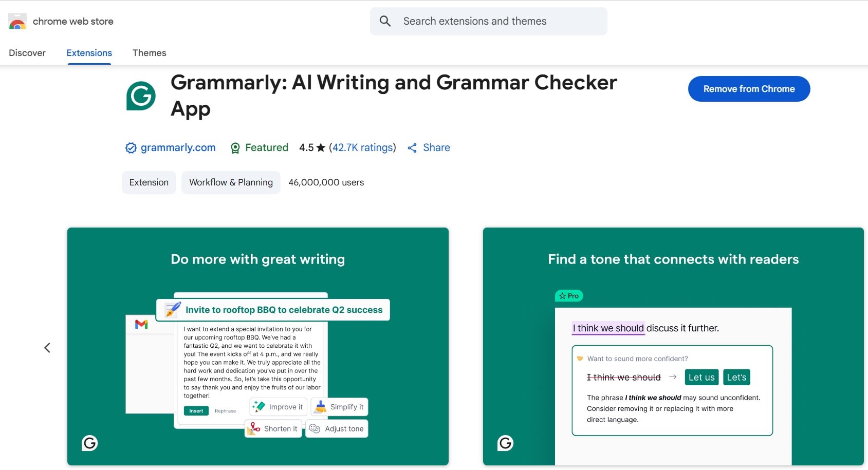Screen dimensions: 868x470
Task: Click the Share link text
Action: click(x=436, y=147)
